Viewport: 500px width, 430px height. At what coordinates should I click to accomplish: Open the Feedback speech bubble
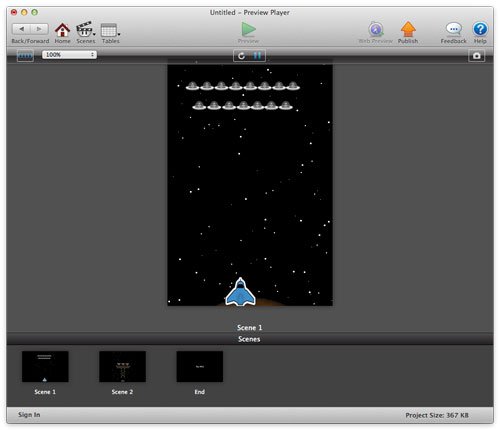coord(454,29)
